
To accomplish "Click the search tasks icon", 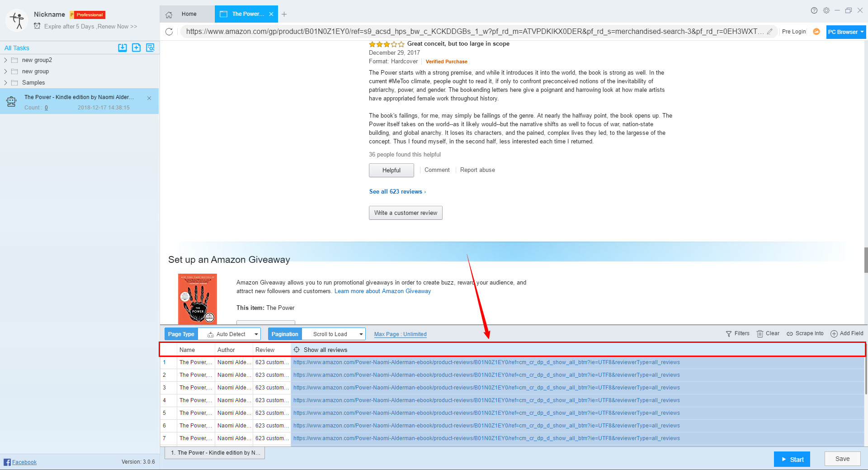I will click(150, 47).
